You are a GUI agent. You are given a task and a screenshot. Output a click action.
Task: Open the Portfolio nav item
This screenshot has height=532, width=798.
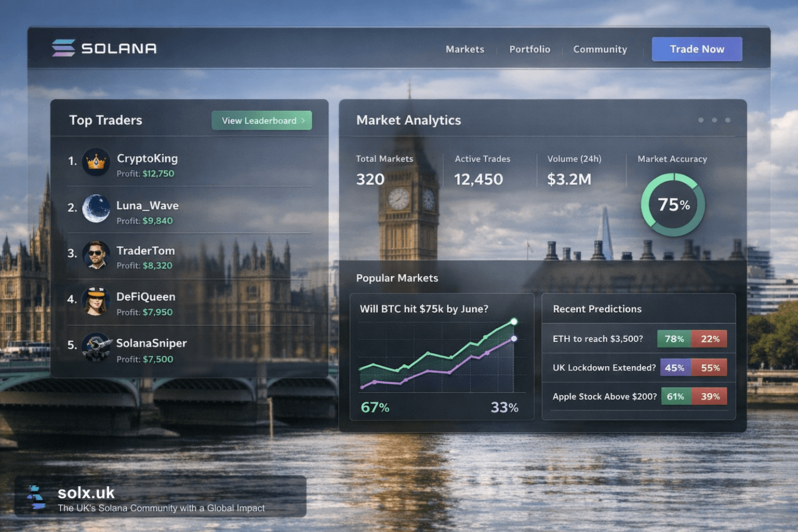(x=529, y=49)
